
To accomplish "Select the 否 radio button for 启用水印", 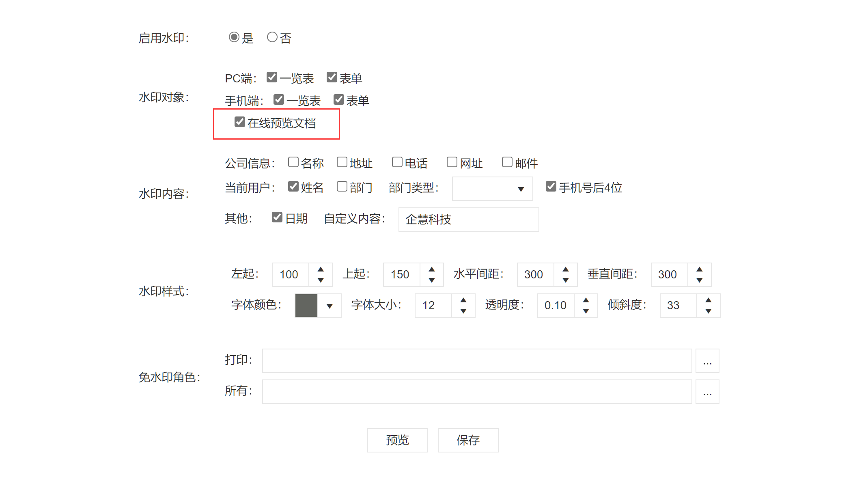I will coord(272,37).
